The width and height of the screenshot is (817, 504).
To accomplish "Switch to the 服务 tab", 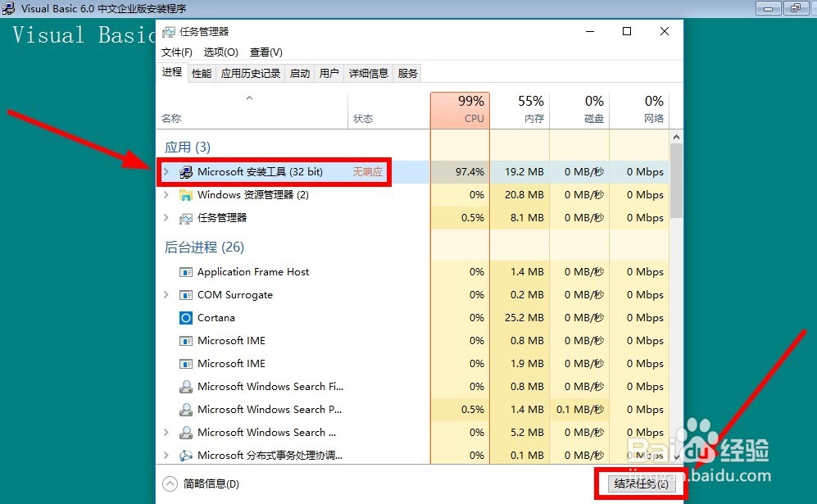I will 407,74.
